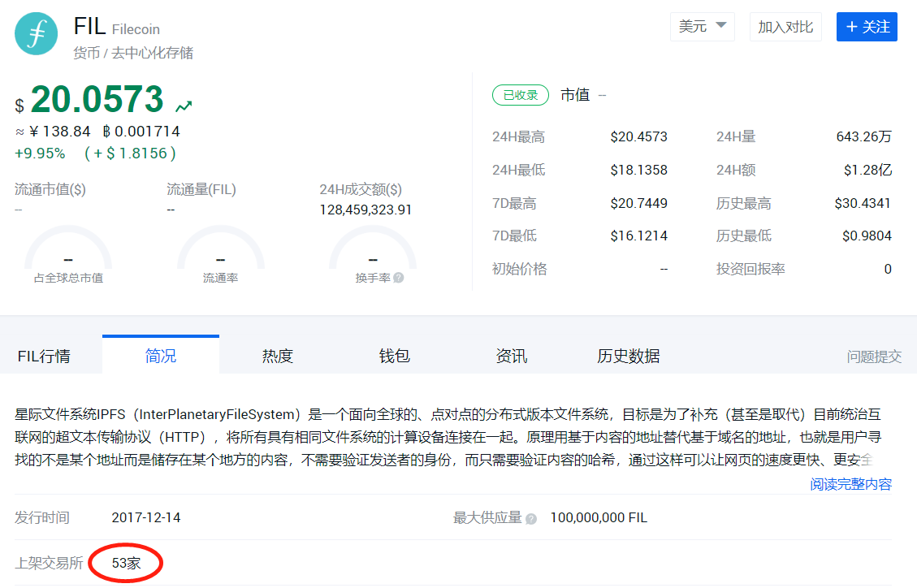Open the 历史数据 tab
Image resolution: width=917 pixels, height=588 pixels.
click(629, 356)
